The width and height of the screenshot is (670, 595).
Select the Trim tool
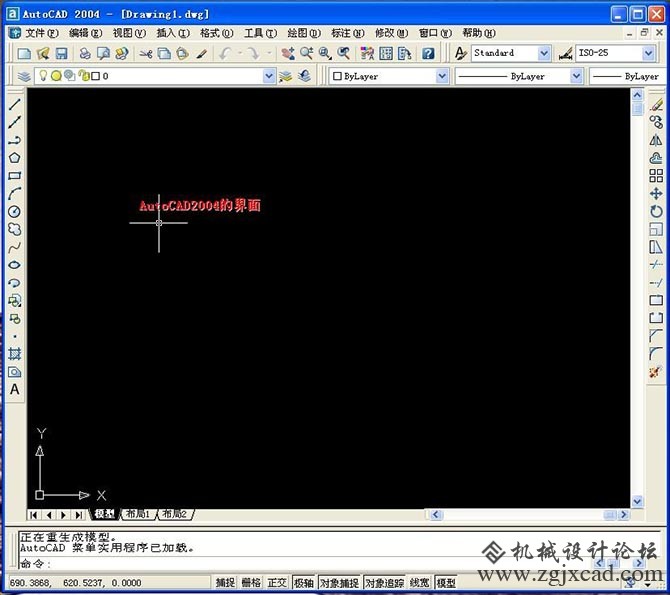(656, 265)
